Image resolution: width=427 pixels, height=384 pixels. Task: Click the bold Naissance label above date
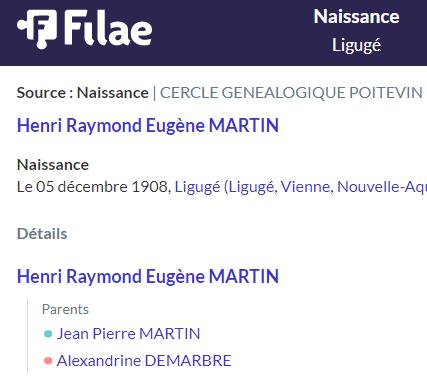point(53,165)
